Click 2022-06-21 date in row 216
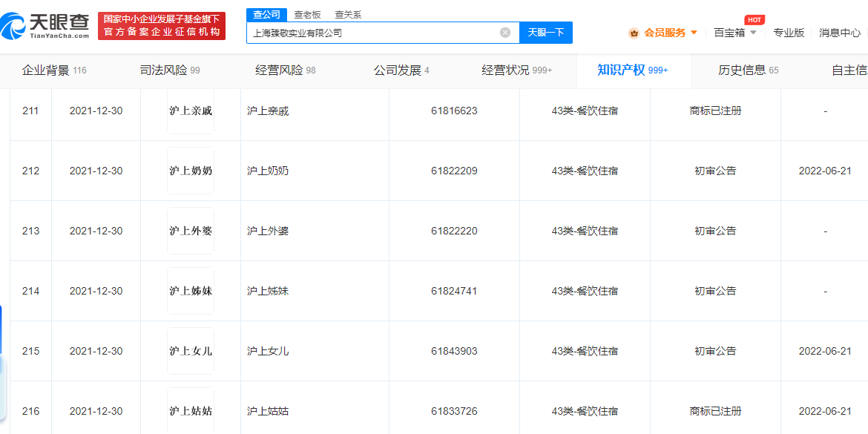The width and height of the screenshot is (868, 434). (x=825, y=411)
